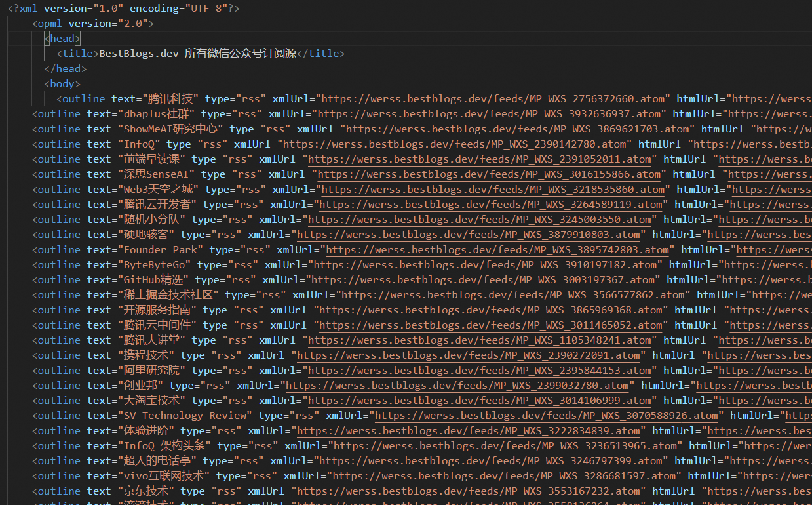Open the vivo互联网技术 feed URL MP_WXS_3286681597
The height and width of the screenshot is (505, 812).
pyautogui.click(x=504, y=476)
